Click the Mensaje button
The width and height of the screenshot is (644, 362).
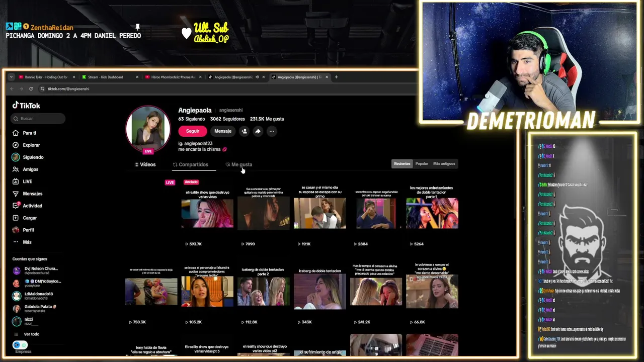click(223, 131)
